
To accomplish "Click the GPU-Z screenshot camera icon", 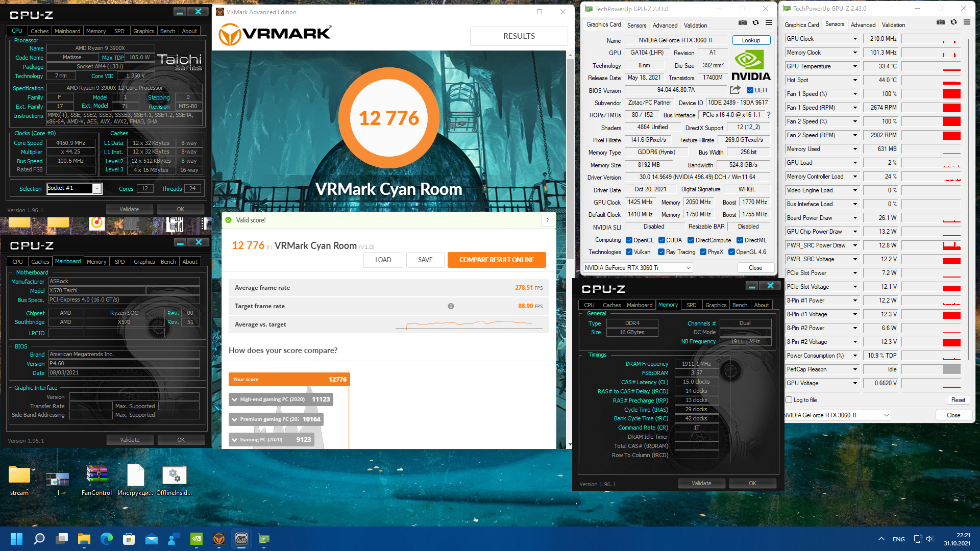I will click(743, 23).
